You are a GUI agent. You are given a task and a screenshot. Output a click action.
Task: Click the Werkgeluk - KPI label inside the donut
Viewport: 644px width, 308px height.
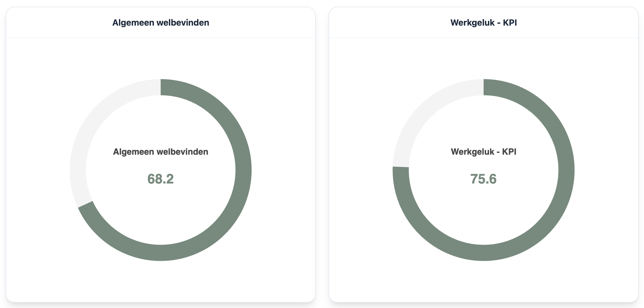pyautogui.click(x=484, y=152)
